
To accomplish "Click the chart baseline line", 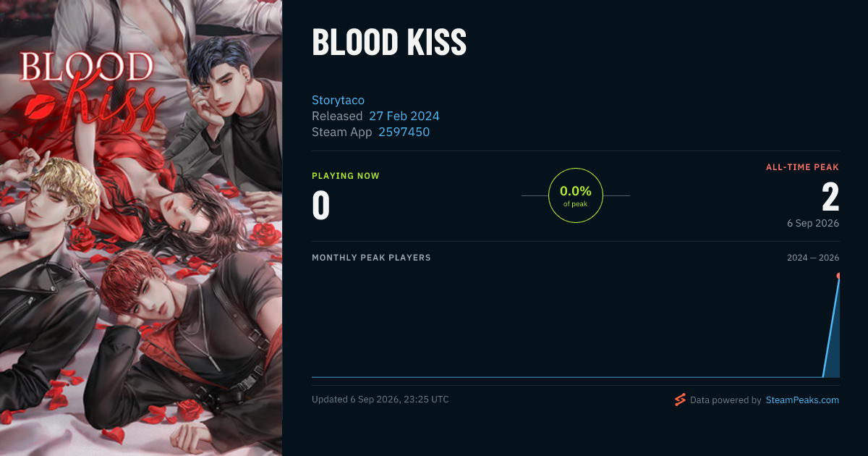I will (567, 377).
